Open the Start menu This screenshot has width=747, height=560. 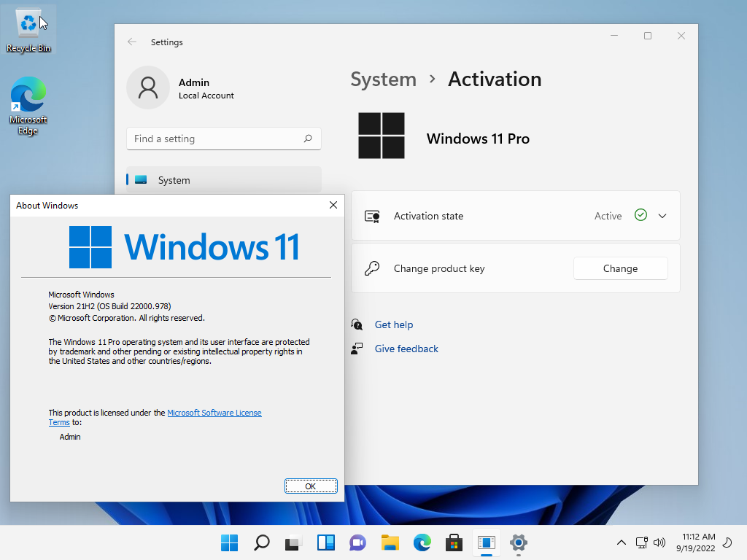(230, 542)
